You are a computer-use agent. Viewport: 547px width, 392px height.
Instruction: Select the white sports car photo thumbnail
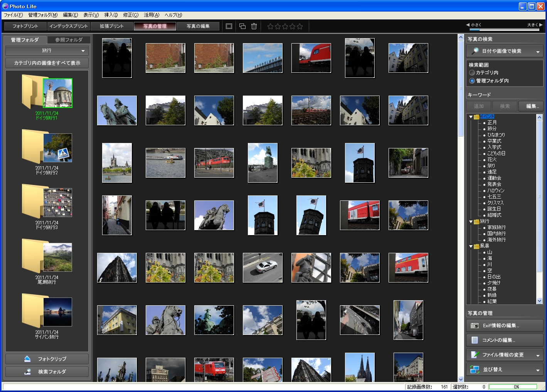(263, 268)
